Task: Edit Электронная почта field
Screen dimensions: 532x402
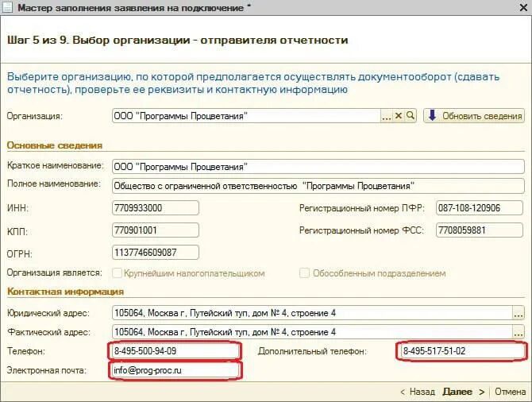Action: (x=175, y=370)
